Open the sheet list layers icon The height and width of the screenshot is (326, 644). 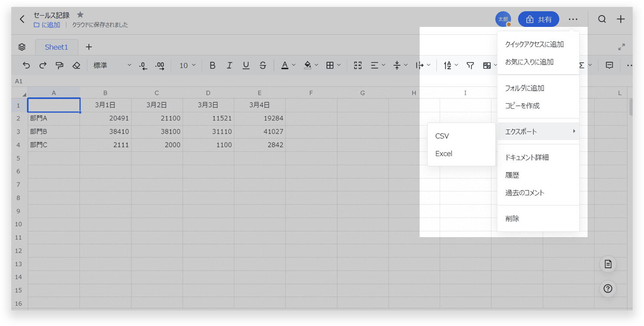pos(22,47)
